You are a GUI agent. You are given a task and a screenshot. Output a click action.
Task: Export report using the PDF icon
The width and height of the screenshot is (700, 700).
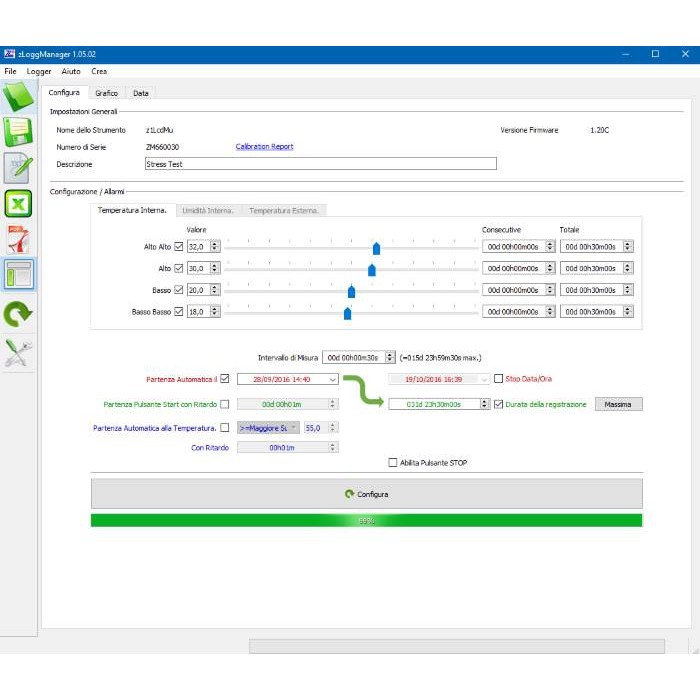(x=18, y=239)
